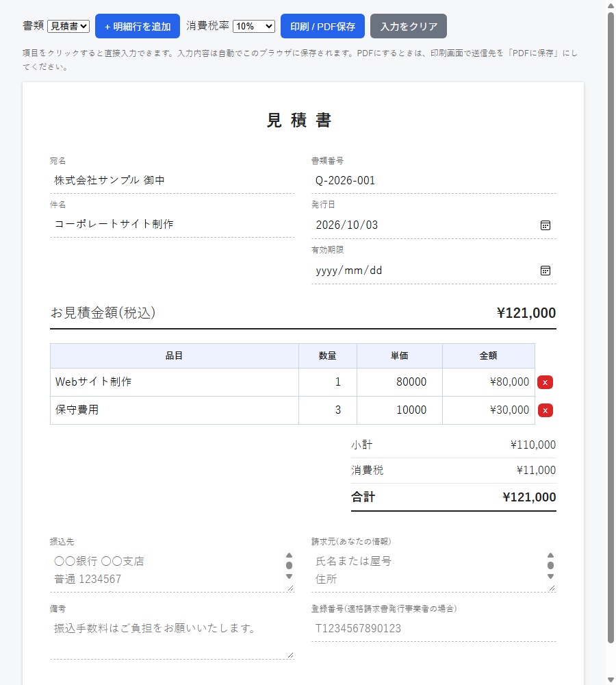Edit the Webサイト制作 item name cell
The height and width of the screenshot is (685, 616).
pyautogui.click(x=175, y=382)
